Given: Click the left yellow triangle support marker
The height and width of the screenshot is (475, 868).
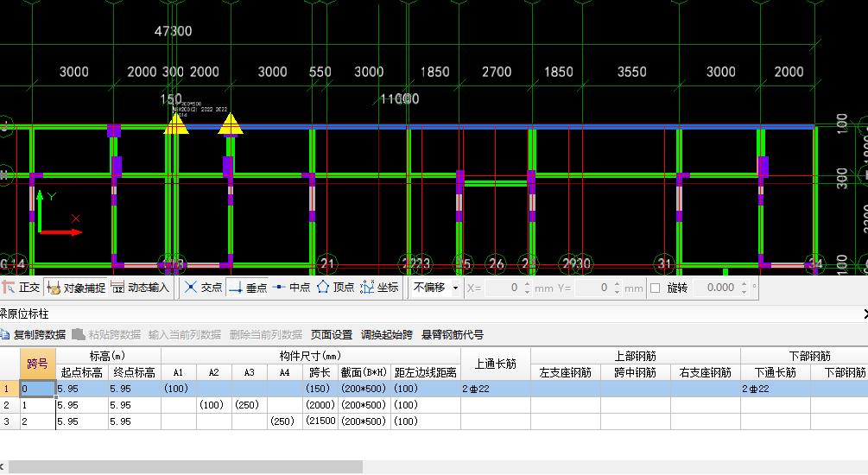Looking at the screenshot, I should tap(176, 124).
